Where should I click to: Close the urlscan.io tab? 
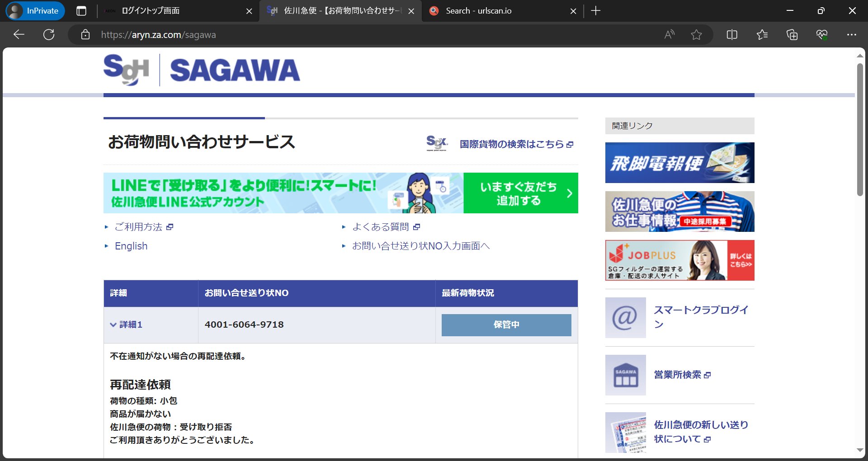click(573, 11)
